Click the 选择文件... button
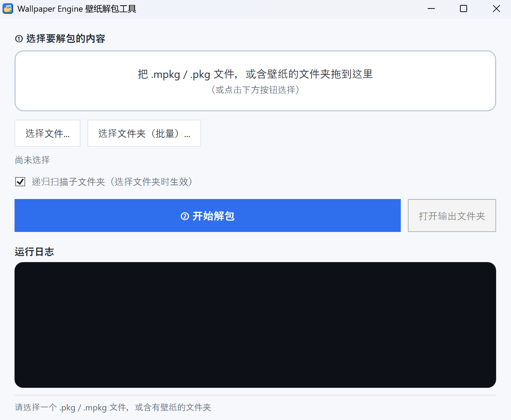 tap(47, 133)
